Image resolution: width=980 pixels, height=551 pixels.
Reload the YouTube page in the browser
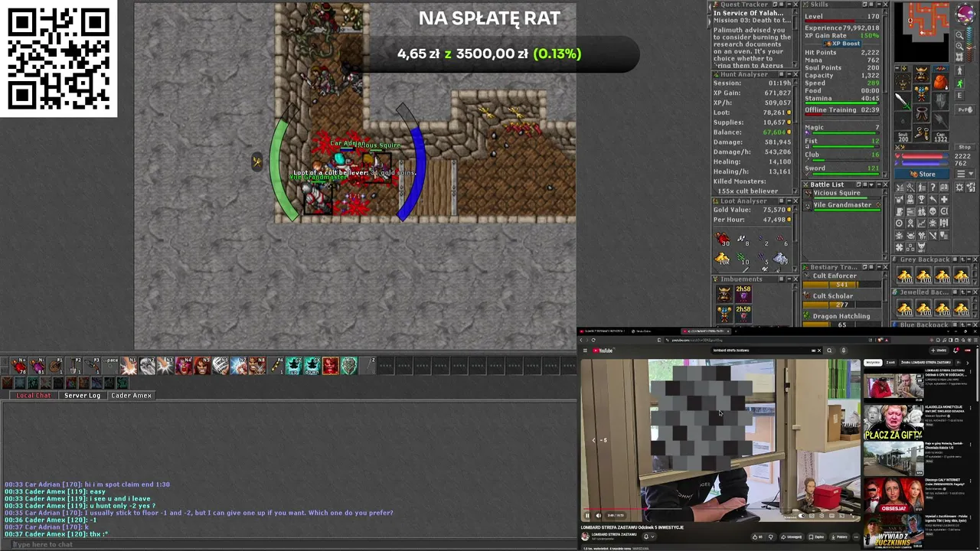[593, 340]
